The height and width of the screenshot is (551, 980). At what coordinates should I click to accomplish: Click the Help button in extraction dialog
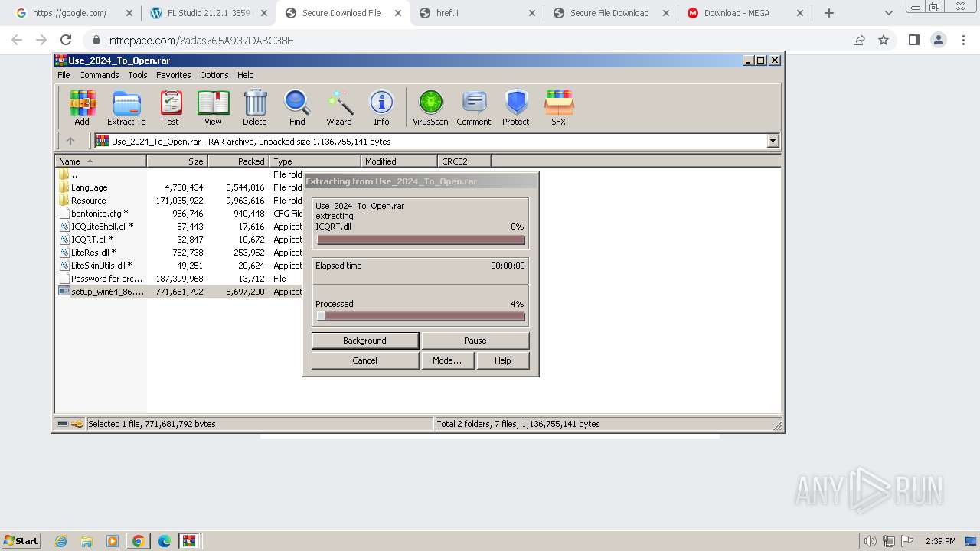[x=503, y=360]
